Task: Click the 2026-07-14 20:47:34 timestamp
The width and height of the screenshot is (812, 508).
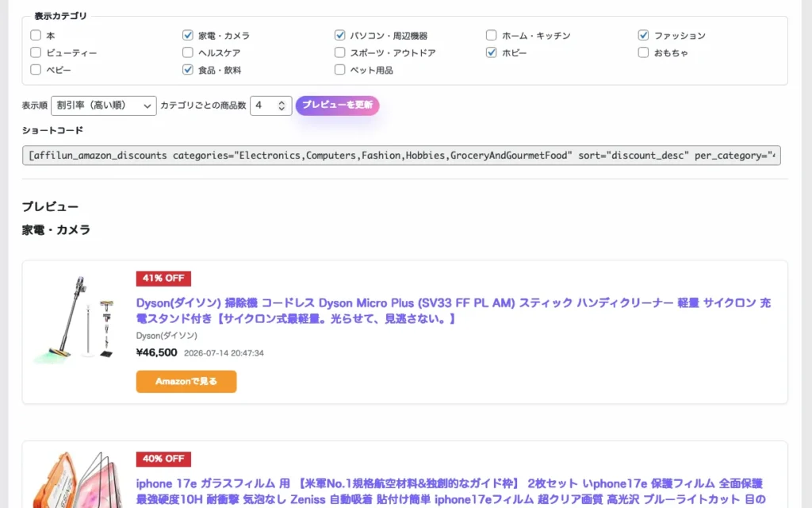Action: [224, 353]
